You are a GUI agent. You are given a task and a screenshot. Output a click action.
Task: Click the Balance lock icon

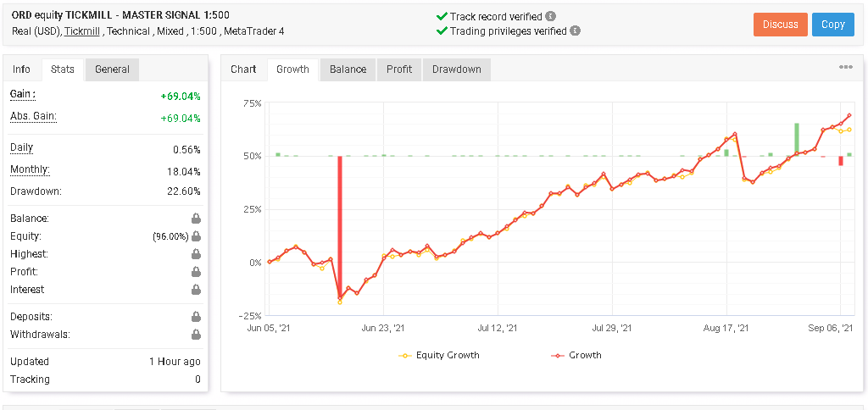tap(196, 219)
